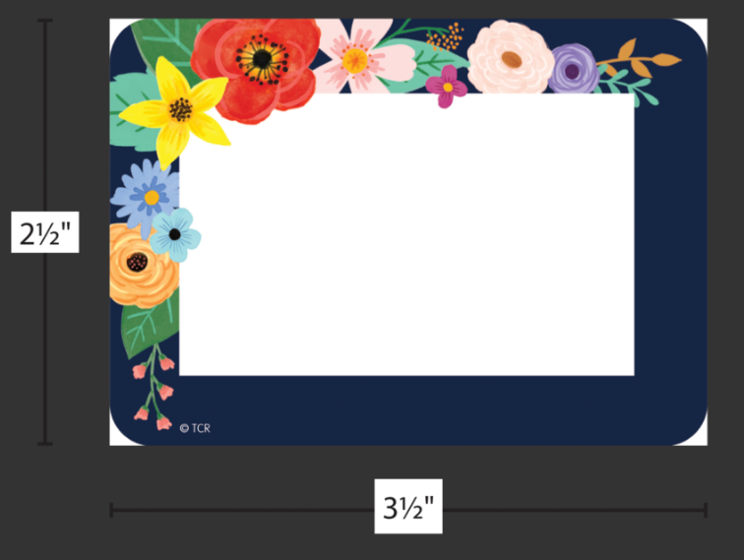Screen dimensions: 744x560
Task: Click the navy blue border bottom area
Action: pyautogui.click(x=408, y=410)
